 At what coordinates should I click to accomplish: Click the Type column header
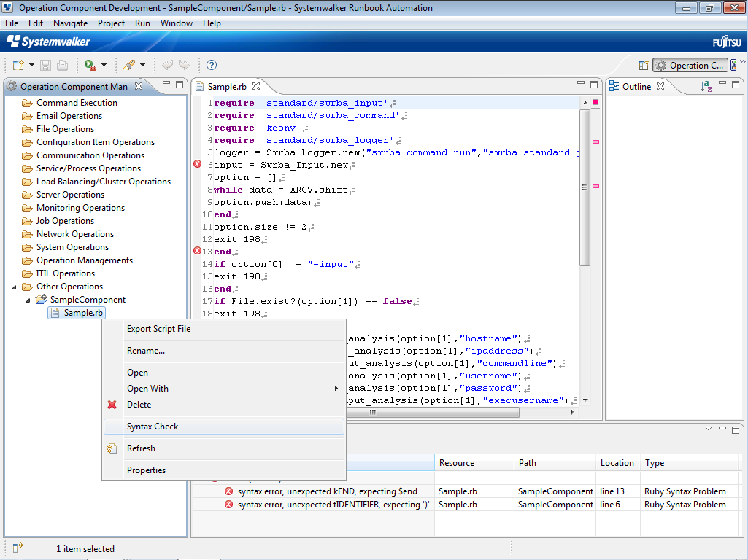point(690,463)
